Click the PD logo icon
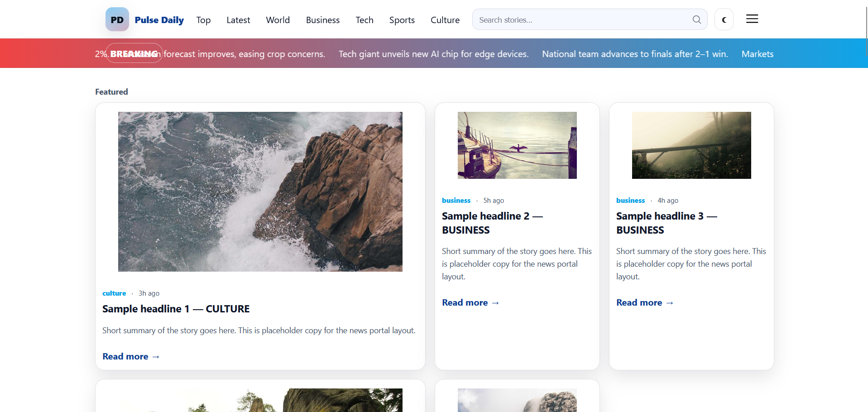The width and height of the screenshot is (868, 412). tap(117, 19)
